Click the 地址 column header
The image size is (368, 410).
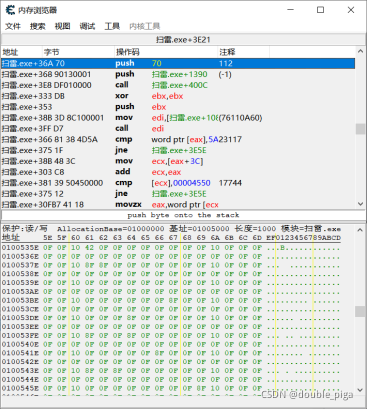tap(22, 52)
